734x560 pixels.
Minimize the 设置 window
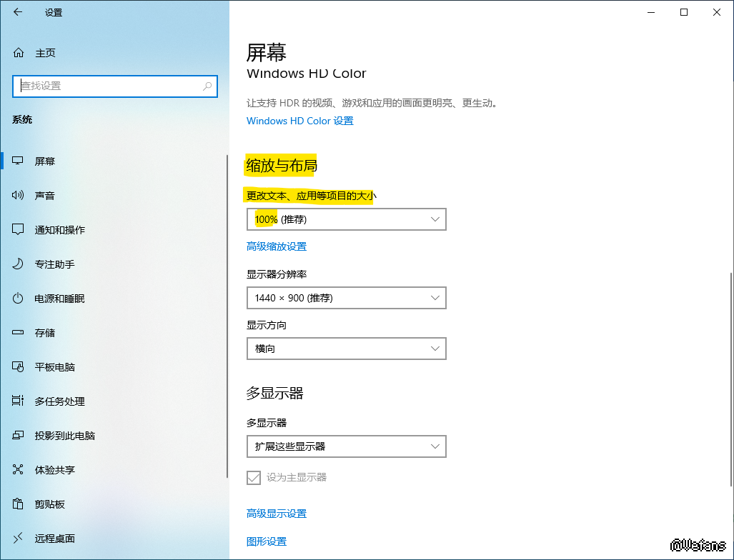pyautogui.click(x=650, y=12)
